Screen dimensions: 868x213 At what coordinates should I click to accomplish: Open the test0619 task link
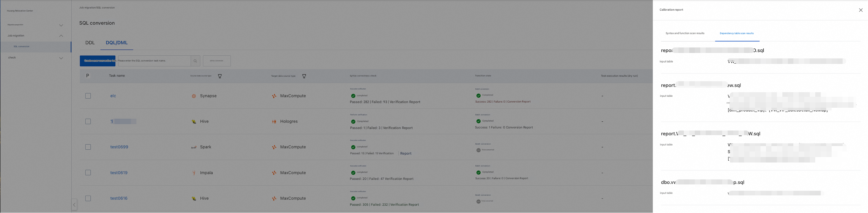pos(119,173)
